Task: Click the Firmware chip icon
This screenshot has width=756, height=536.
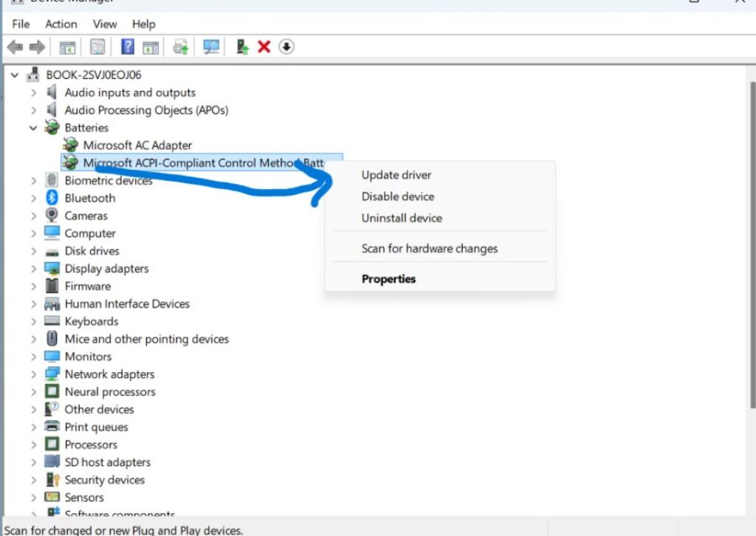Action: point(52,286)
